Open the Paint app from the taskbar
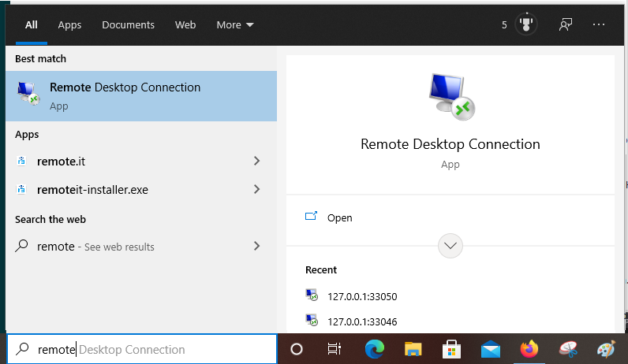628x364 pixels. point(606,349)
